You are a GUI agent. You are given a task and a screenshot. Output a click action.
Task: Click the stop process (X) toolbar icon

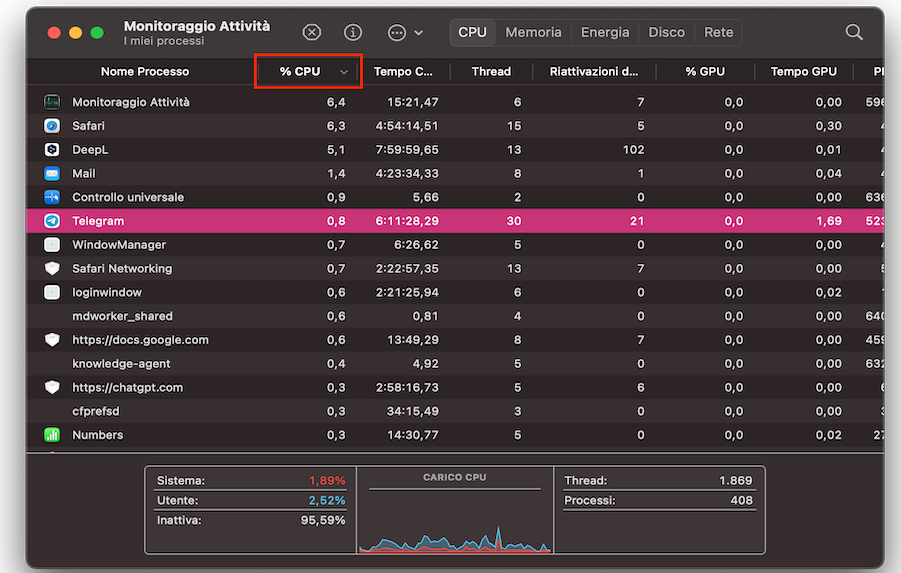point(312,32)
